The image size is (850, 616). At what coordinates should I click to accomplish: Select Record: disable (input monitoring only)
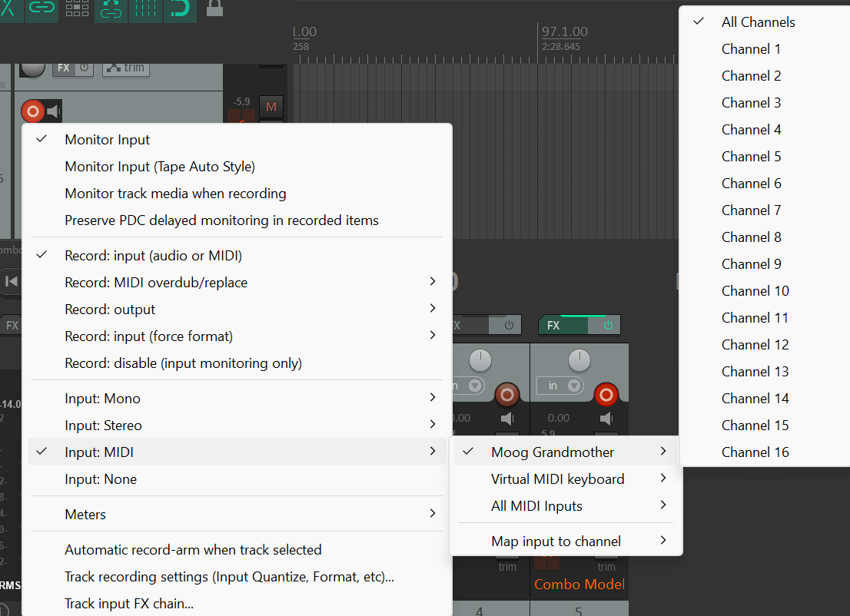coord(237,363)
